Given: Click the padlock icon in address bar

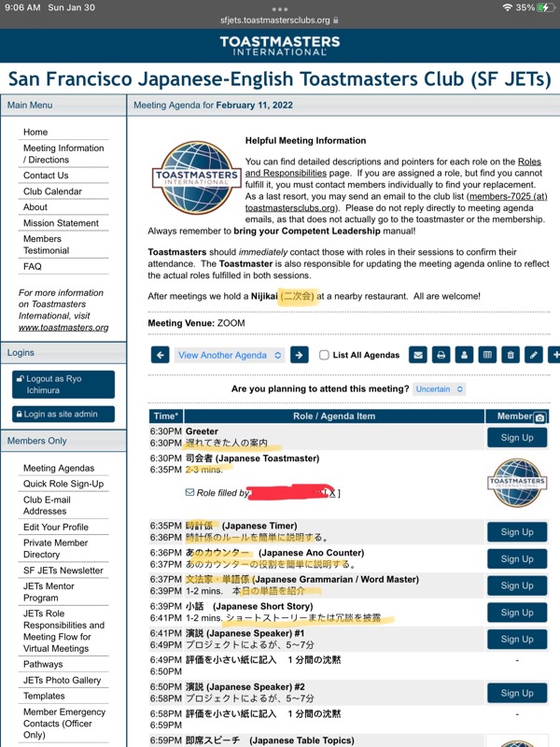Looking at the screenshot, I should click(x=336, y=20).
